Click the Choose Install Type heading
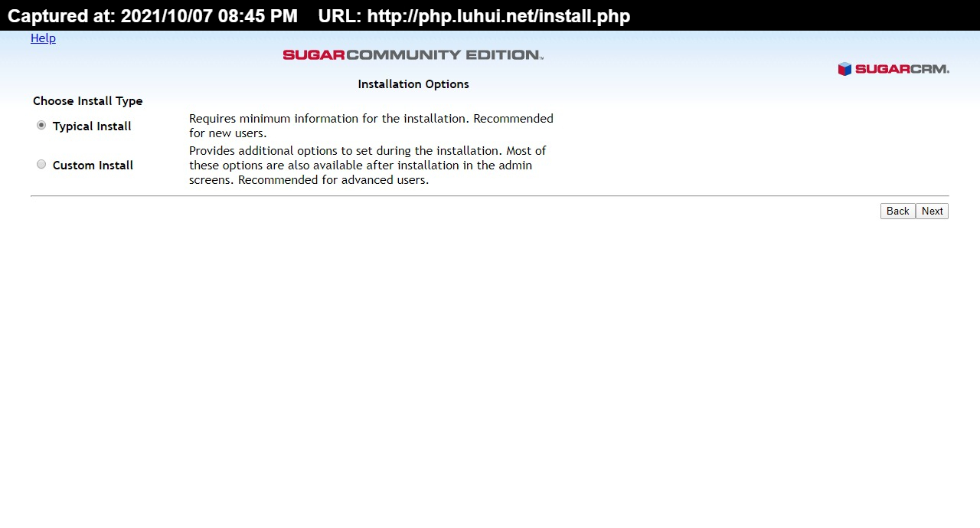Image resolution: width=980 pixels, height=528 pixels. point(88,101)
